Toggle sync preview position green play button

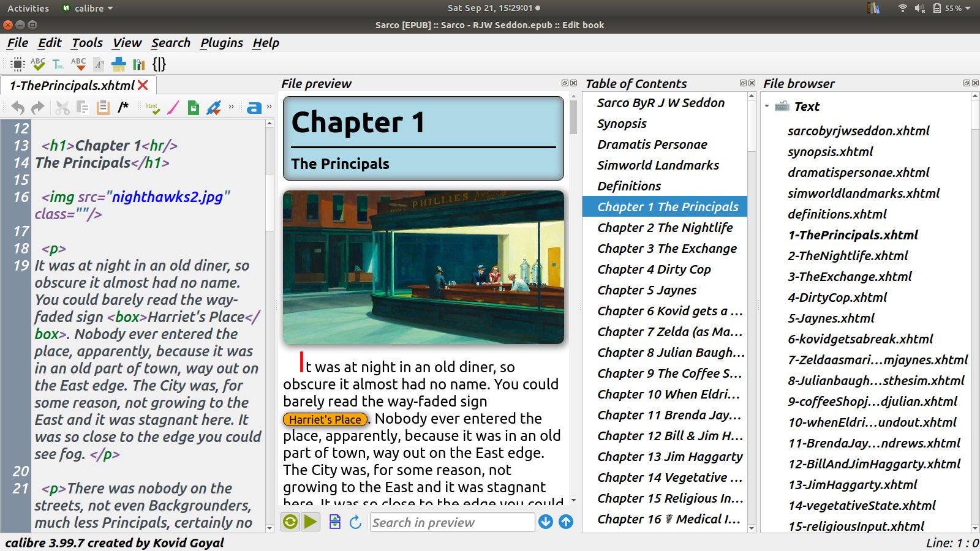point(311,522)
